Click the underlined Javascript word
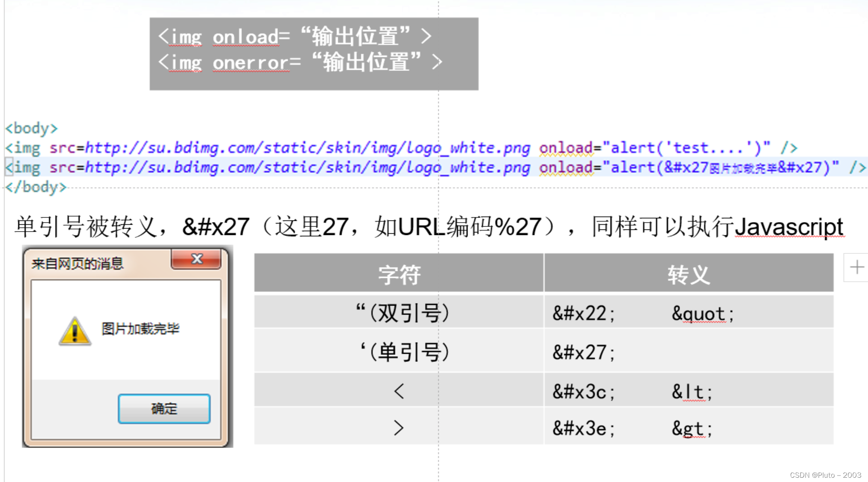Screen dimensions: 868x482 789,226
